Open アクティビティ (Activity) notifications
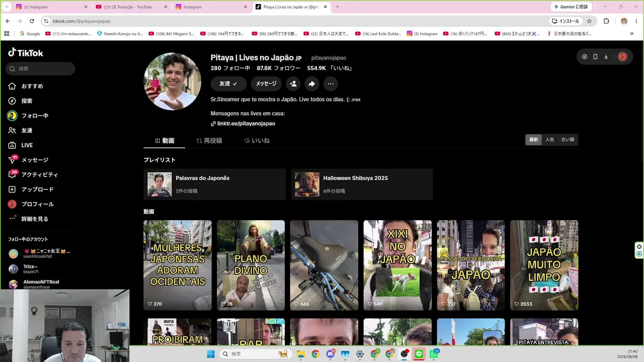 (33, 174)
